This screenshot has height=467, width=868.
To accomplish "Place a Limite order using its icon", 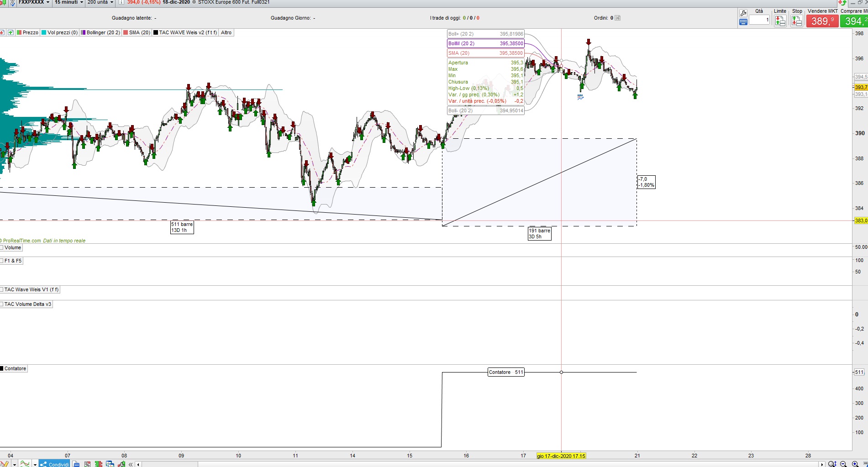I will (780, 21).
